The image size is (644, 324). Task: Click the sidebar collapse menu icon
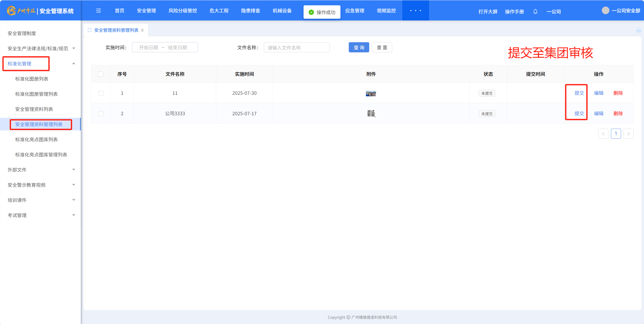point(98,11)
